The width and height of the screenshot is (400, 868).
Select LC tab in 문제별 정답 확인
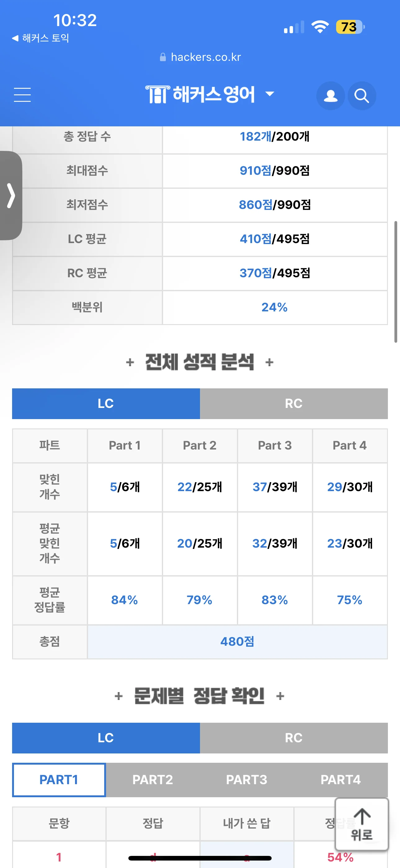[x=106, y=738]
